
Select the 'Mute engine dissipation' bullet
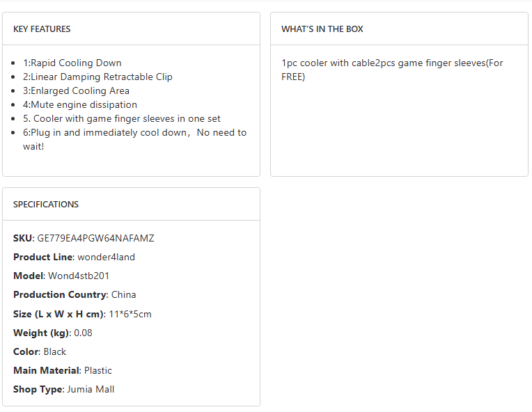(80, 104)
